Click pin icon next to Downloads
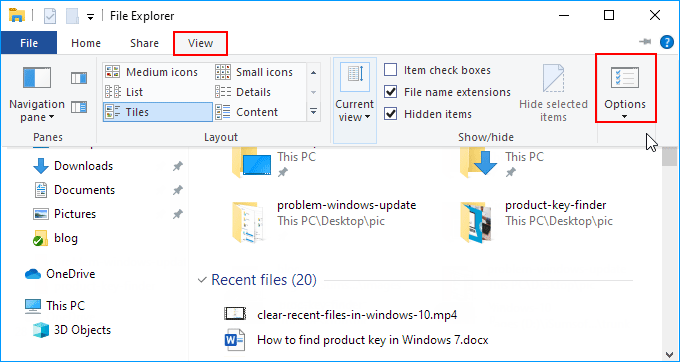This screenshot has width=680, height=362. tap(177, 166)
